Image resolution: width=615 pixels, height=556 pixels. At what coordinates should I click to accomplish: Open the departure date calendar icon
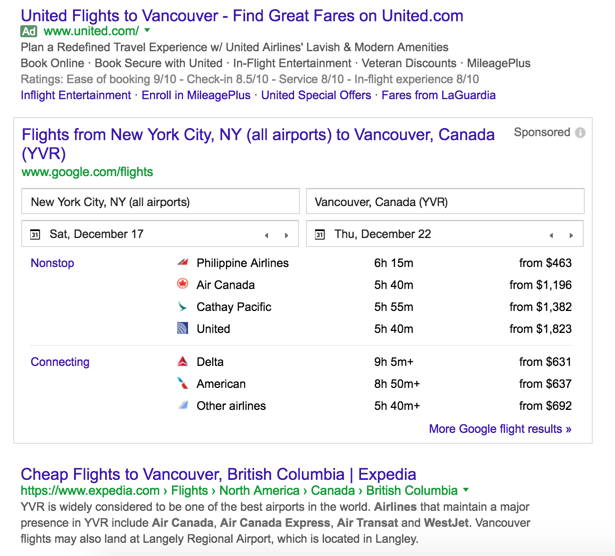pos(35,235)
